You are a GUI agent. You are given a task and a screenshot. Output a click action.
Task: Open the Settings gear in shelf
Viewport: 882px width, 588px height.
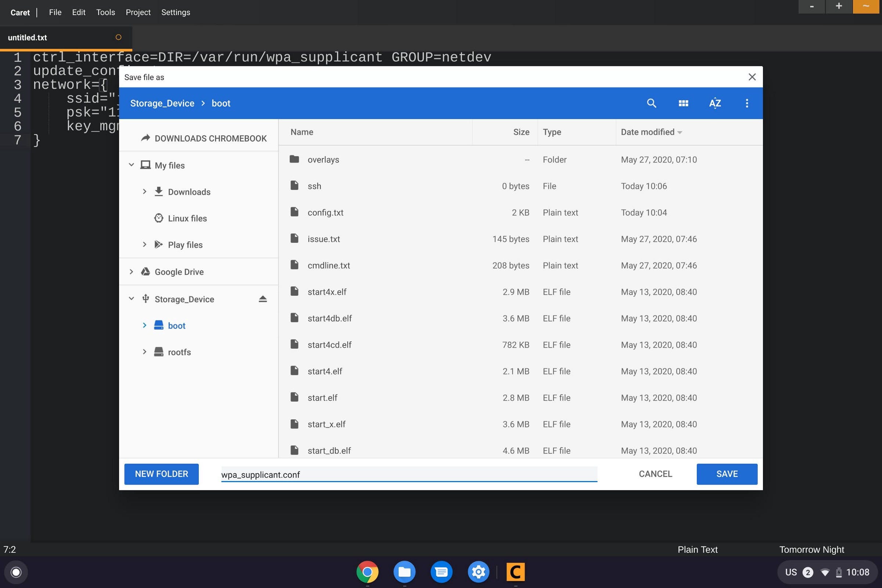pyautogui.click(x=478, y=572)
